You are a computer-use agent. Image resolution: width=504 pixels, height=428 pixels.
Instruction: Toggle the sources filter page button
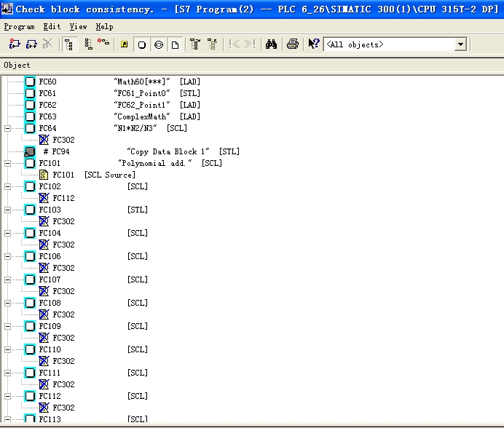[x=176, y=44]
